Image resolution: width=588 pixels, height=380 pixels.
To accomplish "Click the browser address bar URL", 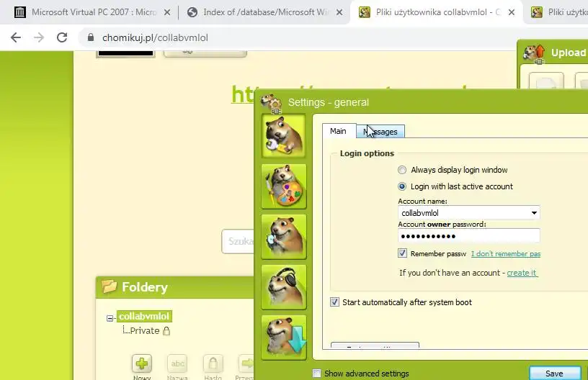I will [x=155, y=37].
